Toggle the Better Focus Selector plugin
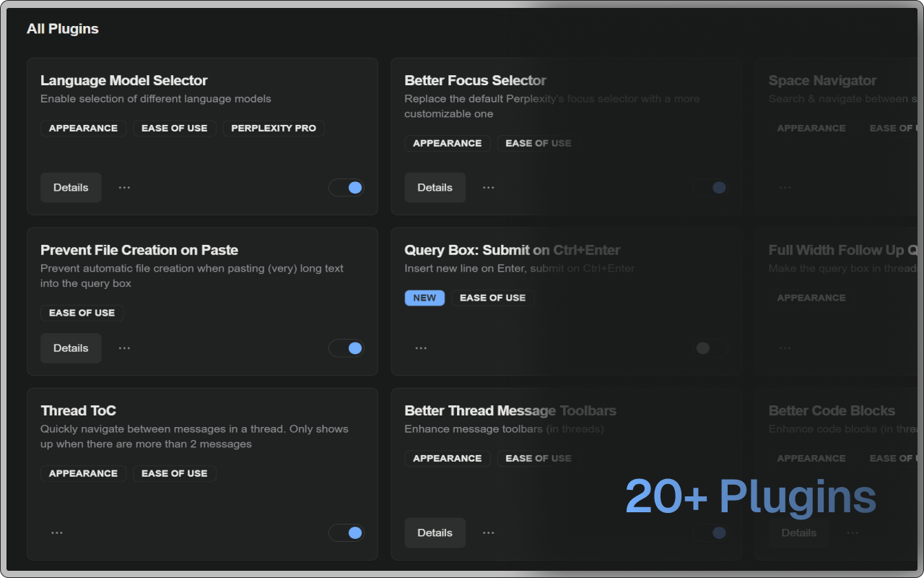The width and height of the screenshot is (924, 578). (711, 188)
